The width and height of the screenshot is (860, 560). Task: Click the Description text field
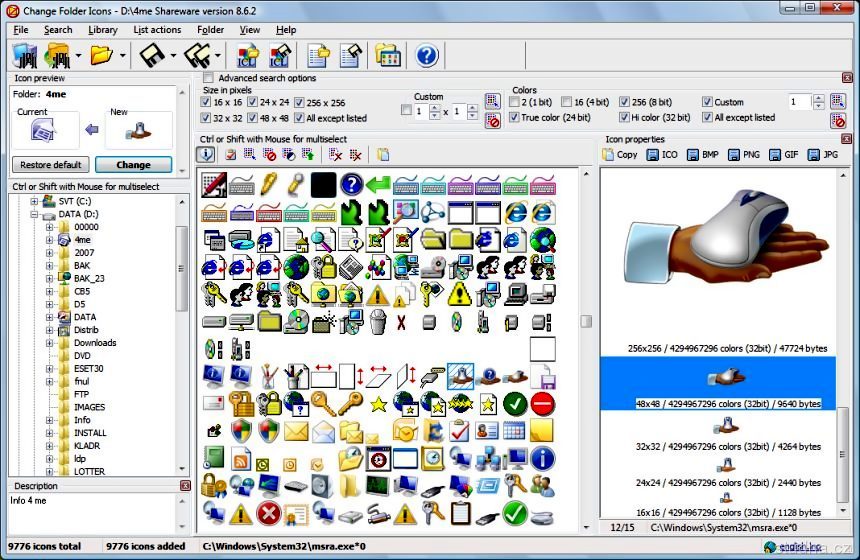coord(93,513)
